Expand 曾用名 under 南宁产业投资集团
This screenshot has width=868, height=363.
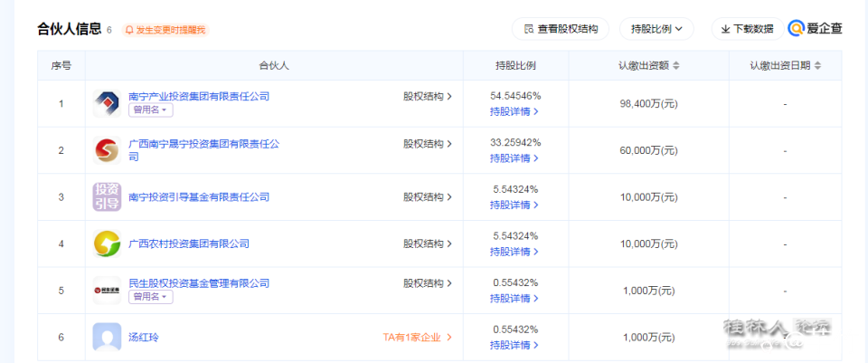point(150,110)
